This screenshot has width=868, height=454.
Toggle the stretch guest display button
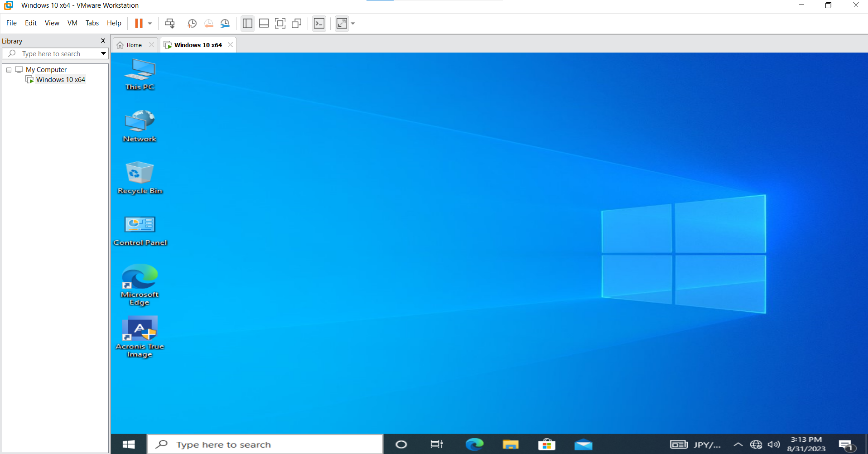(342, 23)
